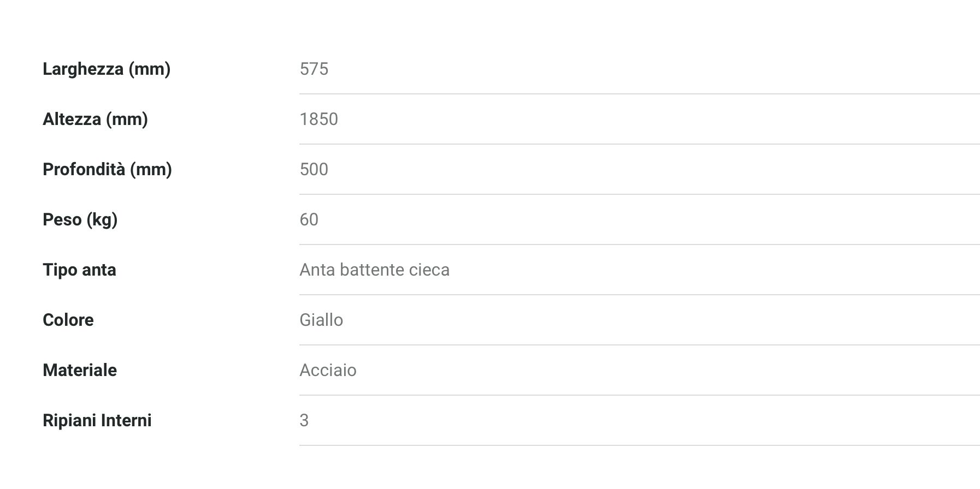Screen dimensions: 980x489
Task: Select the Anta battente cieca text
Action: pos(375,270)
